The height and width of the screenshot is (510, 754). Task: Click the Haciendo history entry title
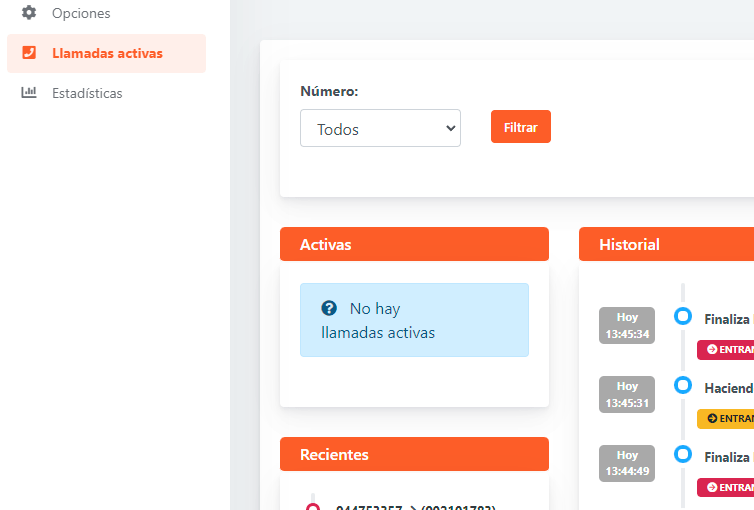tap(727, 388)
